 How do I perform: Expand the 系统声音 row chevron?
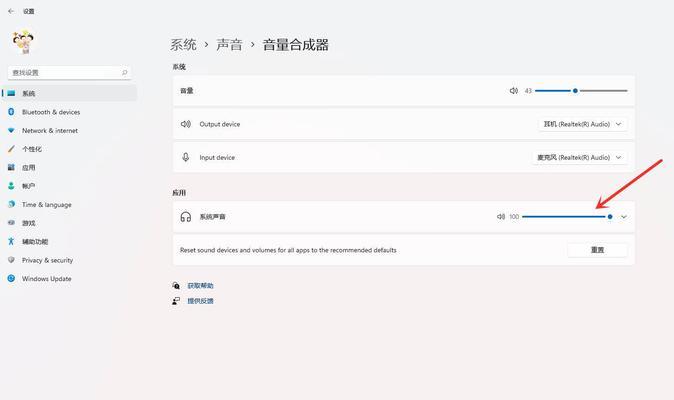click(x=624, y=217)
